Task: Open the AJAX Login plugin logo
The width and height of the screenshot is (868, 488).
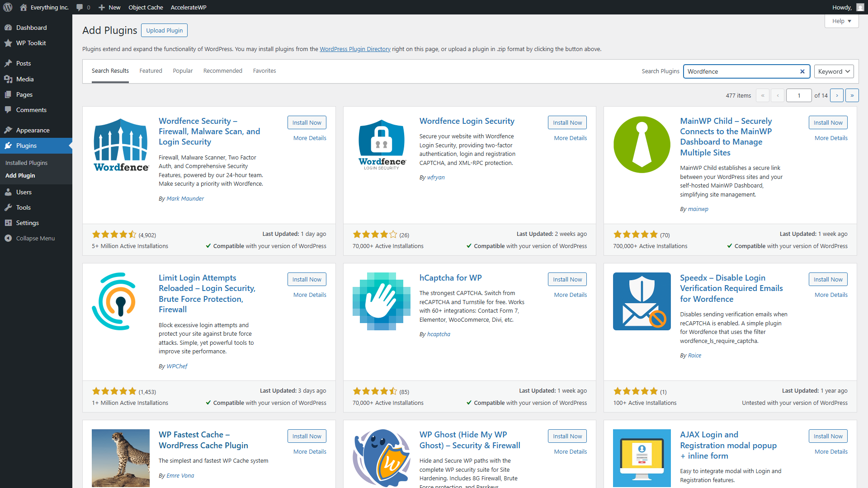Action: [642, 458]
